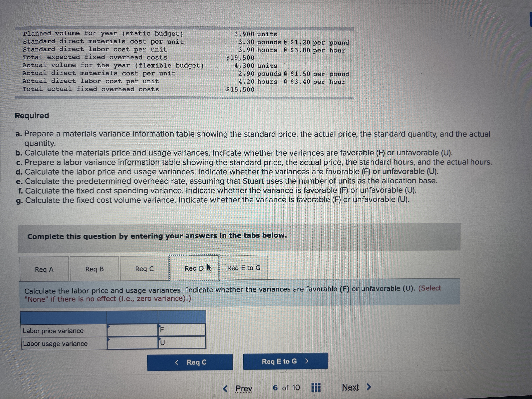Click the Labor price variance row label
The height and width of the screenshot is (399, 532).
(x=53, y=331)
